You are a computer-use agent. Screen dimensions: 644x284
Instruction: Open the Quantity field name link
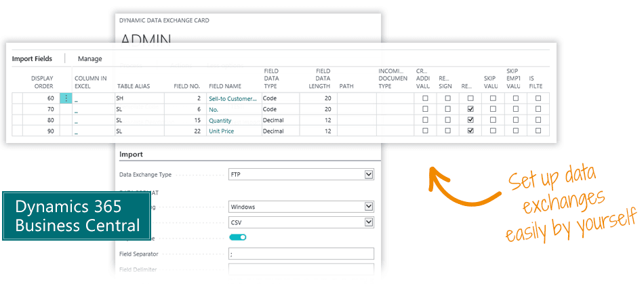pyautogui.click(x=220, y=120)
